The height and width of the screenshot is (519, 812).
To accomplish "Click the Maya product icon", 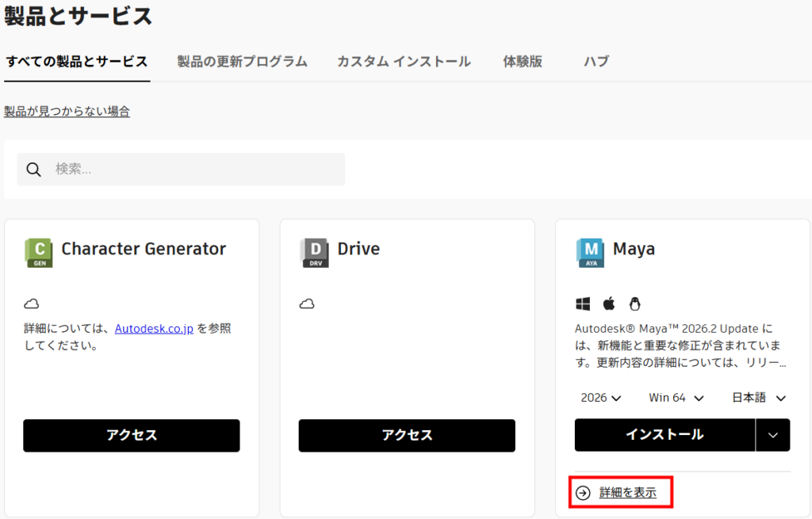I will click(x=590, y=252).
